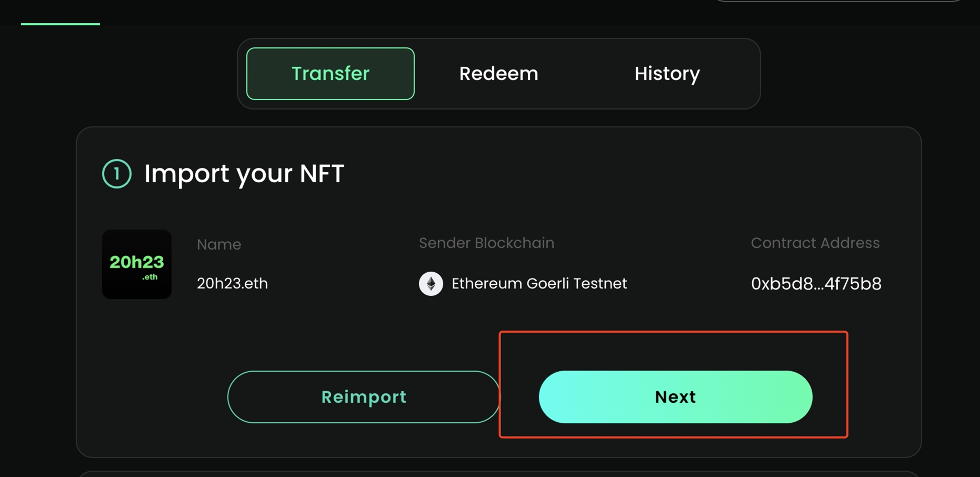Viewport: 980px width, 477px height.
Task: Click the Reimport button
Action: tap(363, 396)
